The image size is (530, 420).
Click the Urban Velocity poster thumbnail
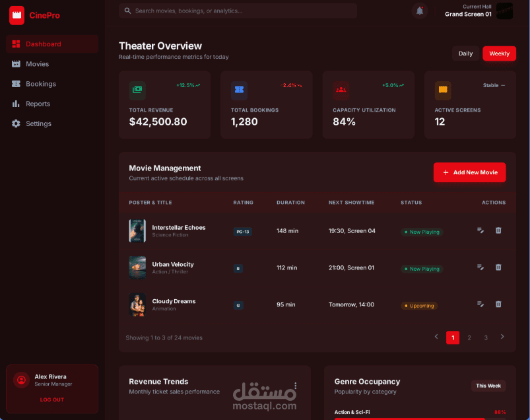click(x=137, y=268)
